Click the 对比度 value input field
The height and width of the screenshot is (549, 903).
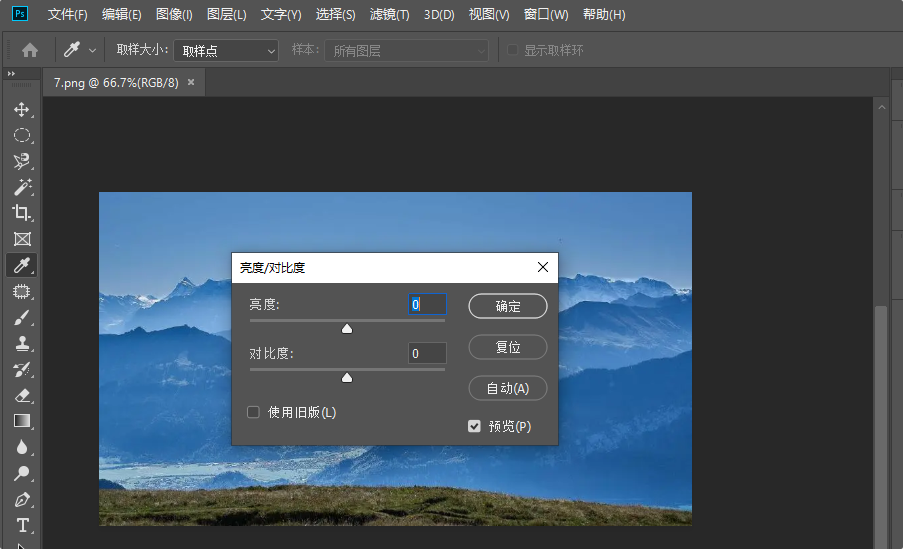427,353
